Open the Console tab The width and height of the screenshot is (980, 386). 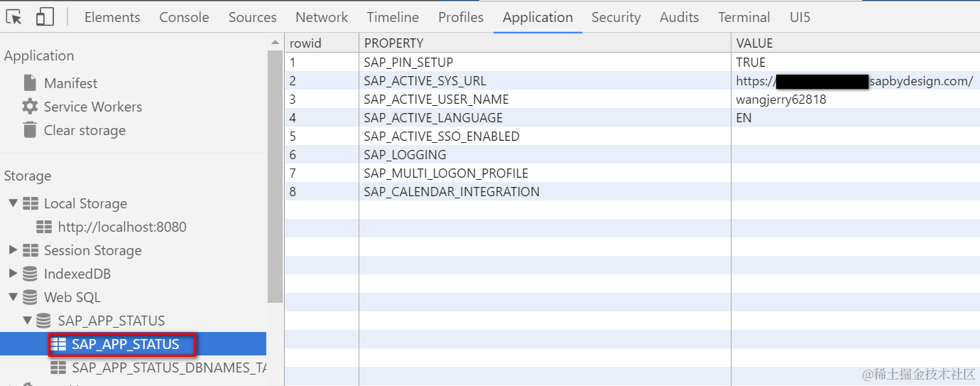click(184, 17)
